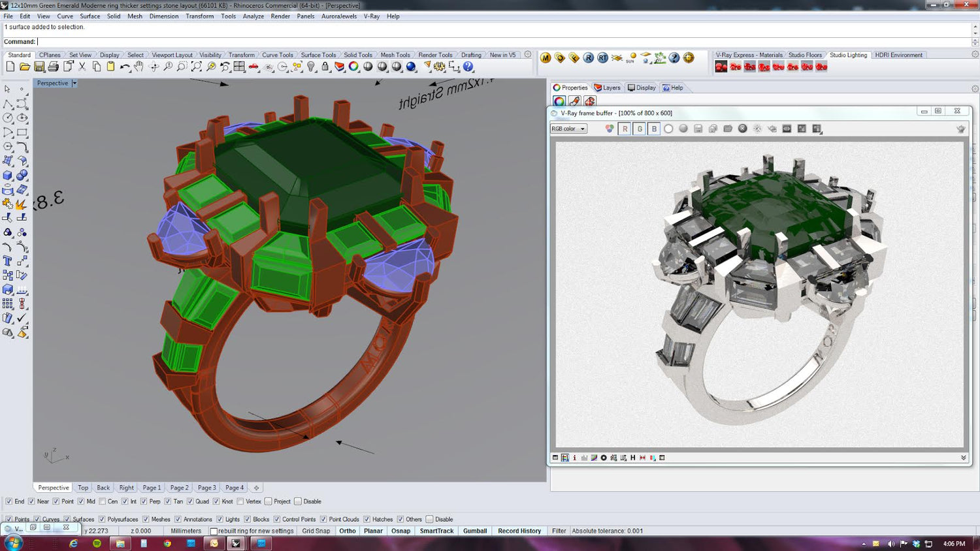This screenshot has height=551, width=980.
Task: Open the Analyze menu
Action: [253, 16]
